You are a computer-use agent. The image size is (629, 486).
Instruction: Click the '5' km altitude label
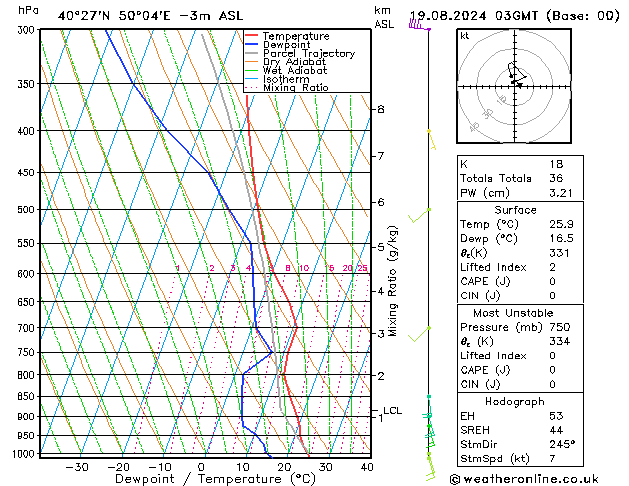point(380,247)
